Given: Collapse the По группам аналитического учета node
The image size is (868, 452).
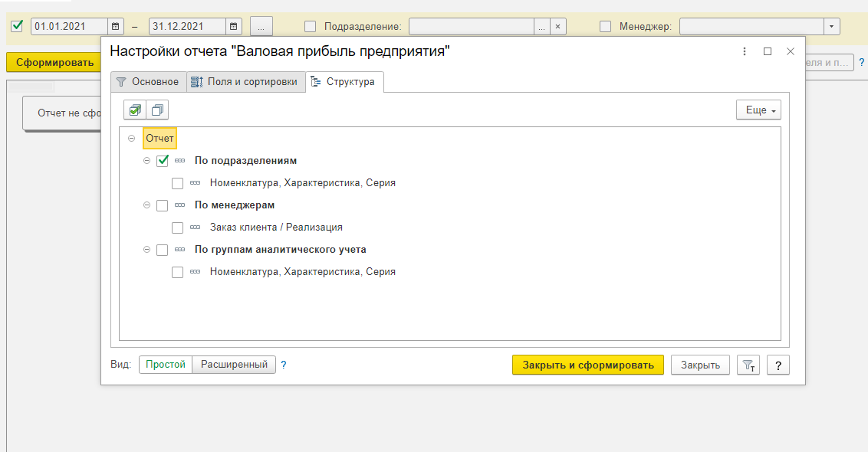Looking at the screenshot, I should 146,250.
